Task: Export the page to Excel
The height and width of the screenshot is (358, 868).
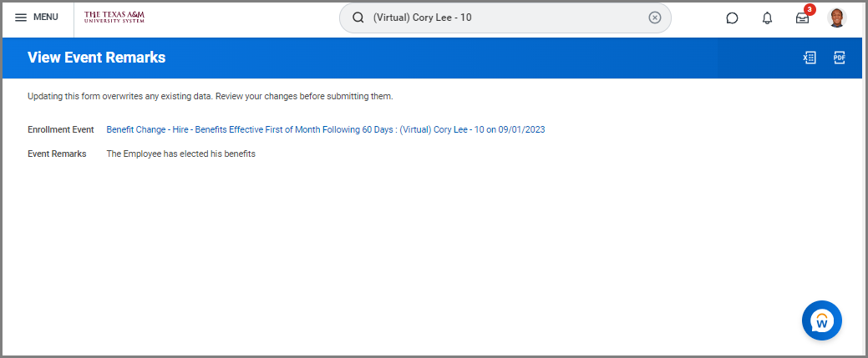Action: coord(810,58)
